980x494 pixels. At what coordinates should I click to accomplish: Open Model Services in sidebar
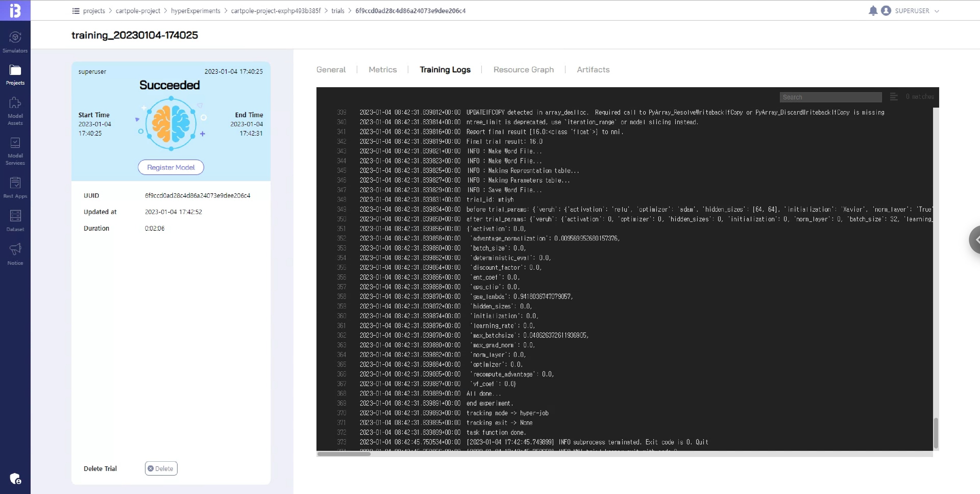[x=15, y=151]
